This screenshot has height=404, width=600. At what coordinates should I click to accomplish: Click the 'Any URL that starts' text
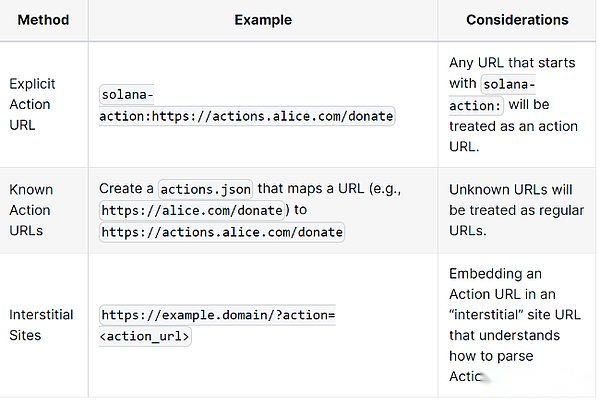pos(512,62)
